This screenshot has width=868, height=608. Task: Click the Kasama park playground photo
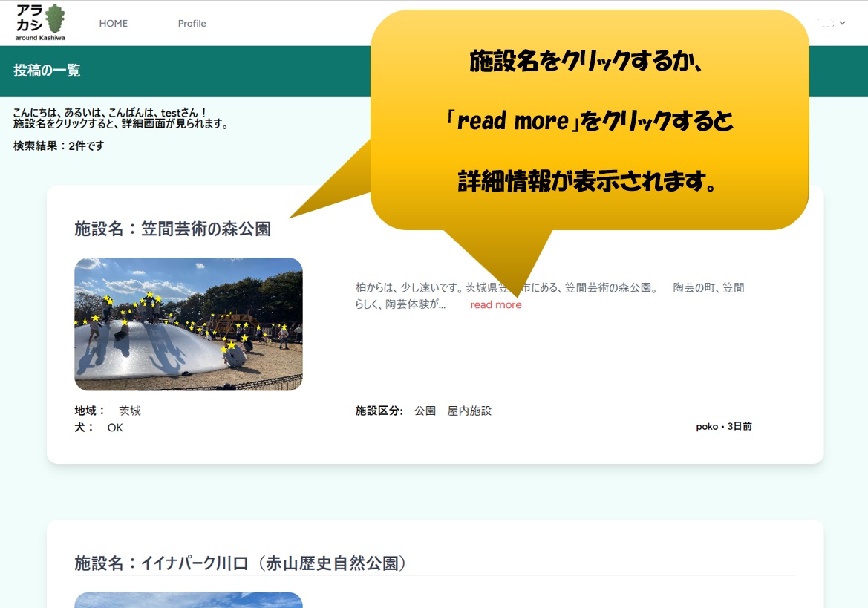[x=189, y=324]
